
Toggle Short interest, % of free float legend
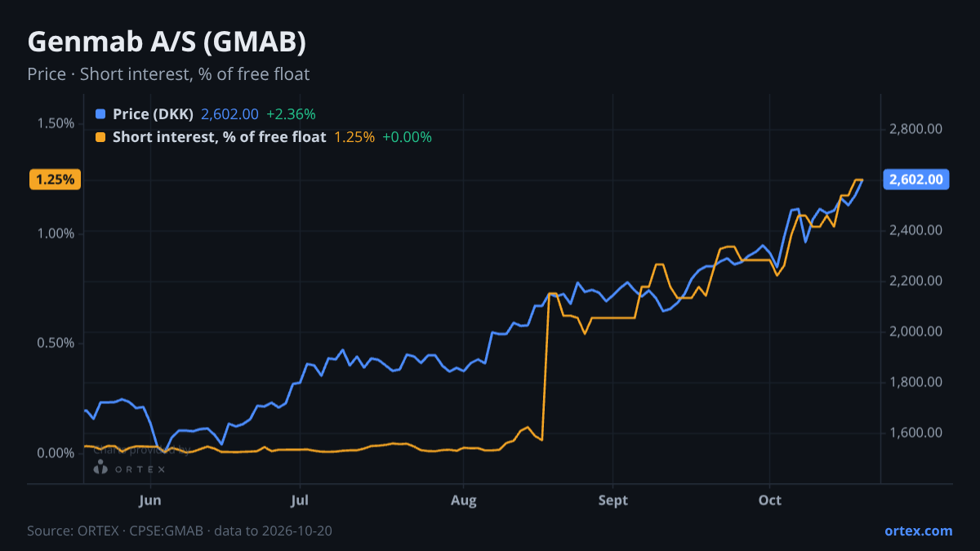pyautogui.click(x=220, y=137)
